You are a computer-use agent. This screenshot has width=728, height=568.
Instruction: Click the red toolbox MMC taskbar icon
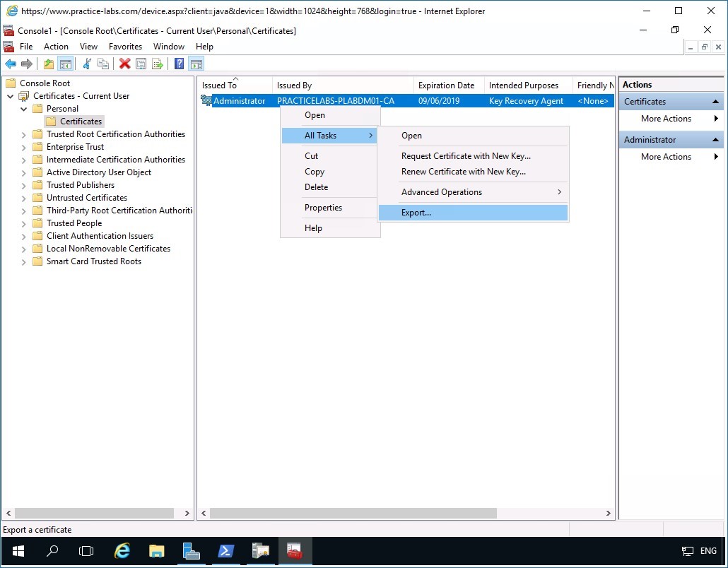(x=295, y=551)
